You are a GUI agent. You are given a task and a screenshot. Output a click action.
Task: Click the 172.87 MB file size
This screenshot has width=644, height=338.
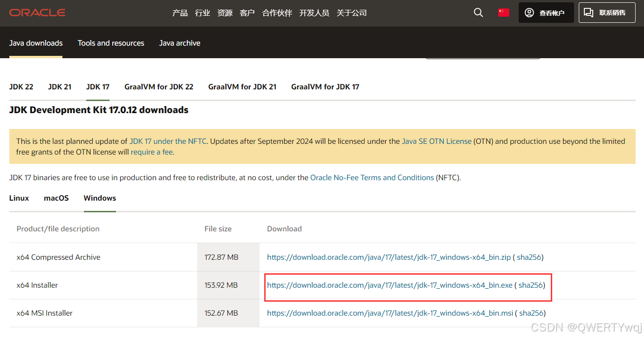click(x=221, y=257)
